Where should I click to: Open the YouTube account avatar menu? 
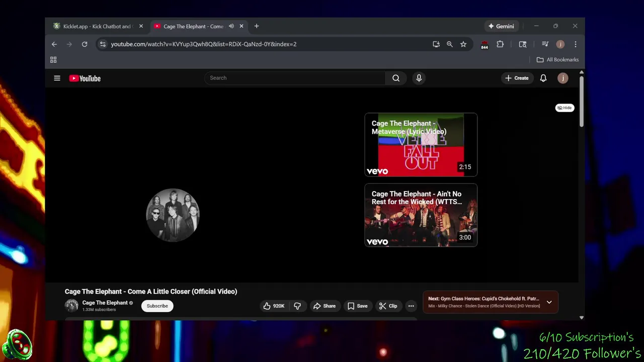563,78
